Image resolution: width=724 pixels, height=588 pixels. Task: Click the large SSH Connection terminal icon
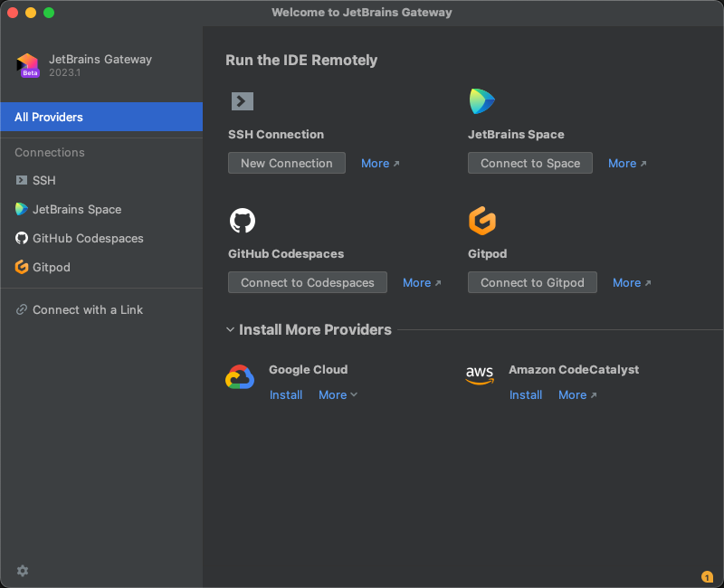[243, 101]
